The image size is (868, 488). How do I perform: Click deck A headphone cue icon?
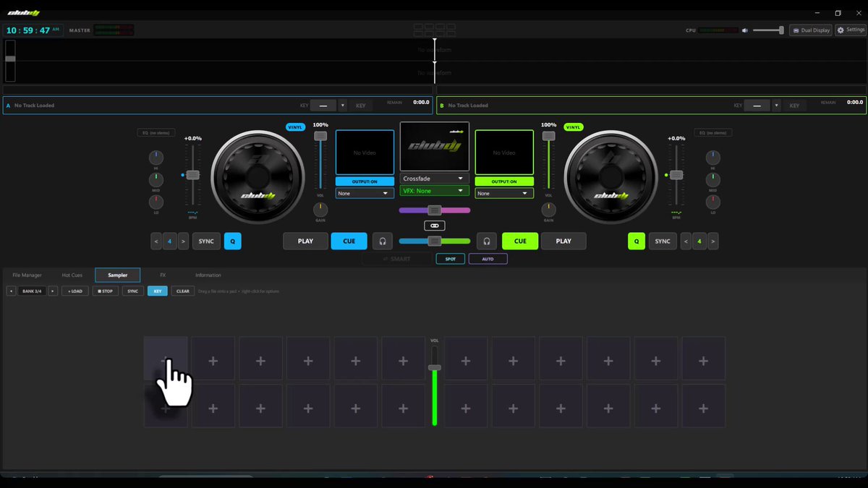[x=383, y=241]
